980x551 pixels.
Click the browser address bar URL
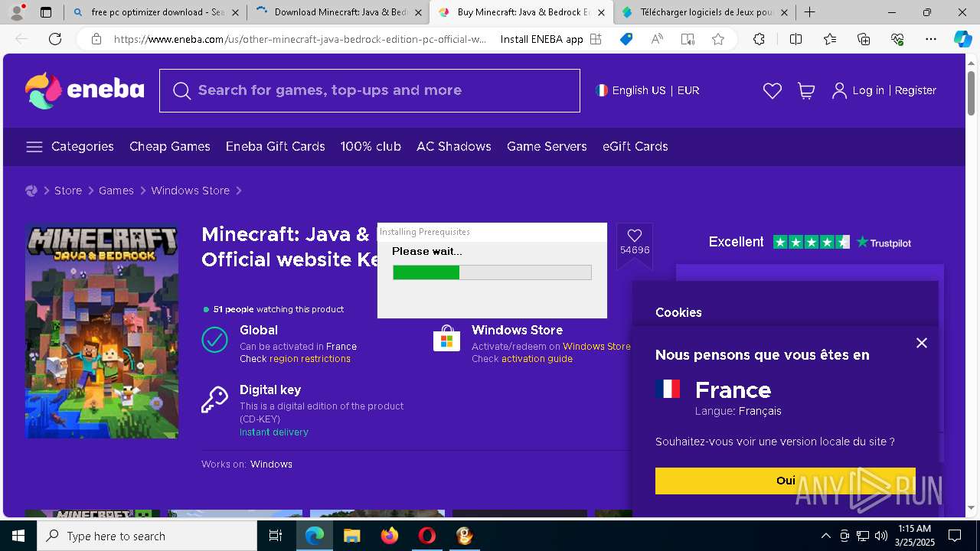pos(300,39)
